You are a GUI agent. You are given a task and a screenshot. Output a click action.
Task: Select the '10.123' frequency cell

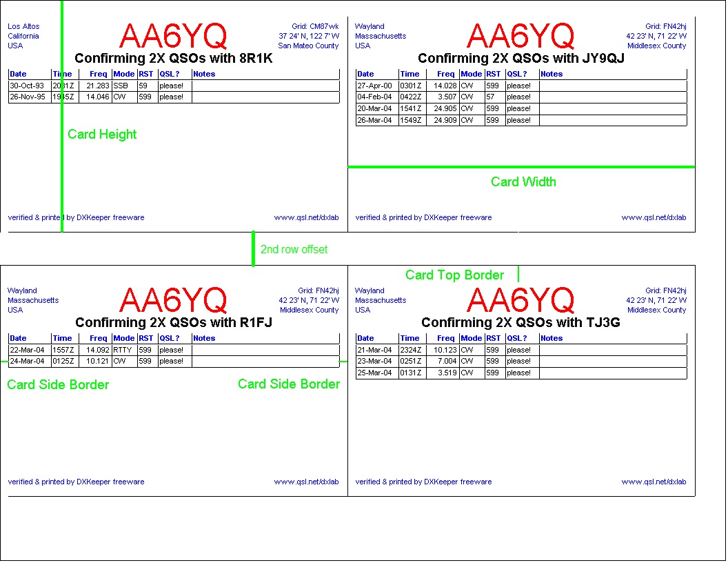click(443, 350)
